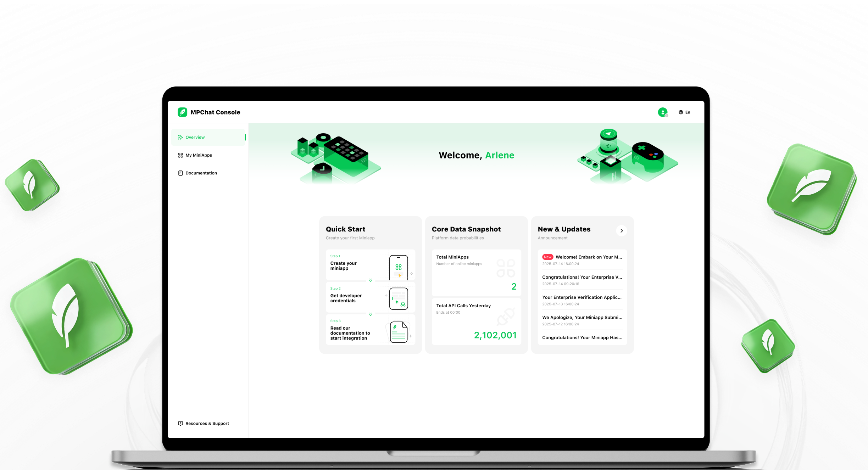The width and height of the screenshot is (868, 470).
Task: Click the My MiniApps grid icon
Action: pyautogui.click(x=180, y=155)
